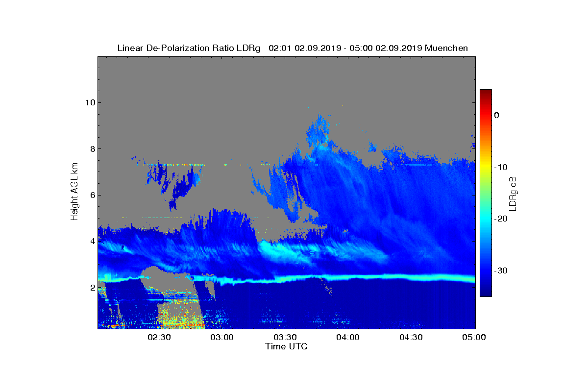The height and width of the screenshot is (392, 588).
Task: Click the height tick label '6'
Action: coord(92,195)
